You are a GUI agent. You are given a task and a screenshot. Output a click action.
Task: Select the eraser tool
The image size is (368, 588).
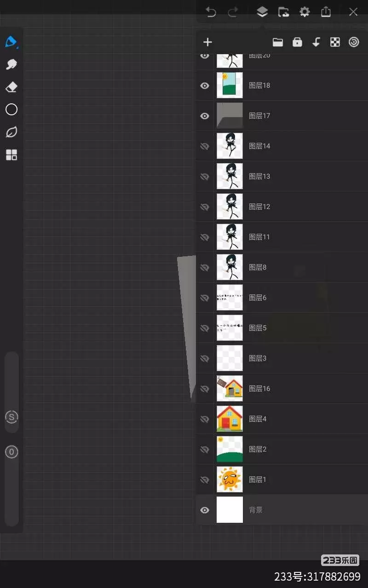tap(11, 87)
